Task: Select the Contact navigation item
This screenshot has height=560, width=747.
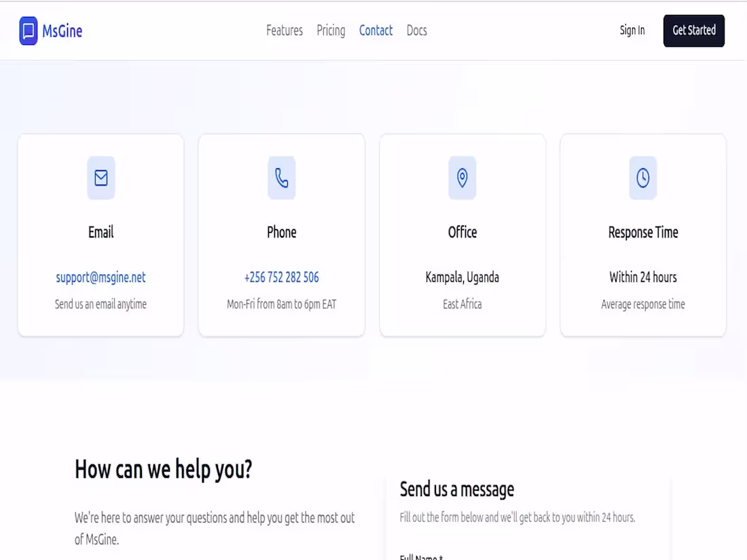Action: click(376, 31)
